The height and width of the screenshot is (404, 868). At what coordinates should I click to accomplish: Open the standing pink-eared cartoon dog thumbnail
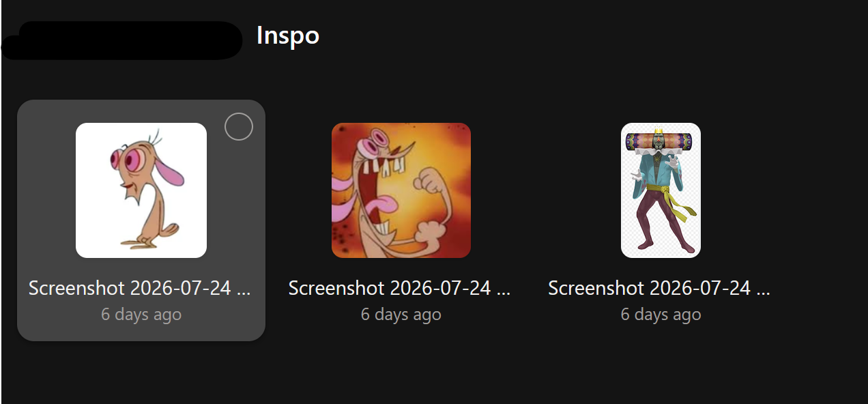(141, 190)
